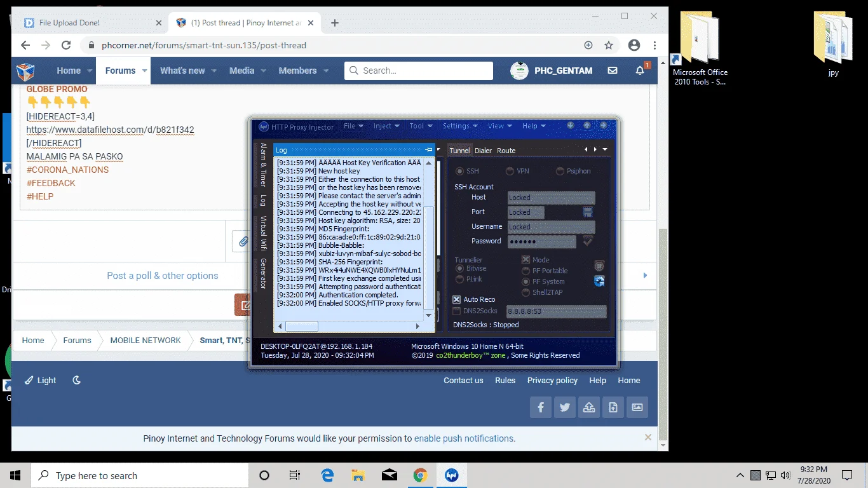Viewport: 868px width, 488px height.
Task: Click the Facebook share icon in the forum footer
Action: click(x=541, y=407)
